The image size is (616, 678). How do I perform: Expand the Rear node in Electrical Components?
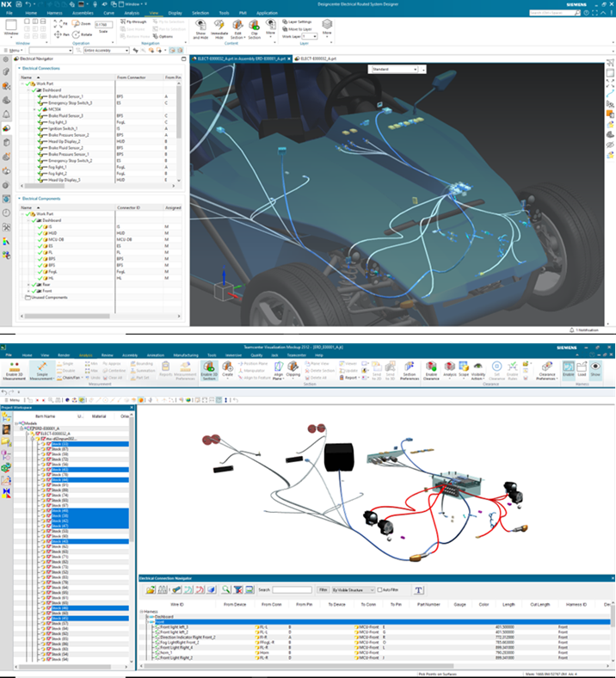[x=28, y=285]
